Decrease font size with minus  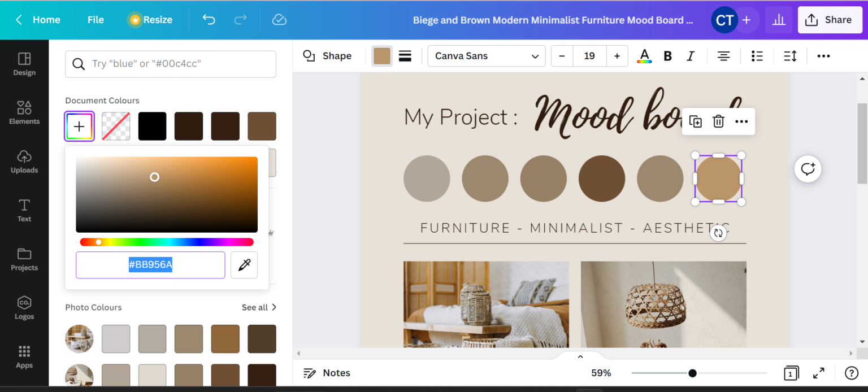tap(562, 56)
